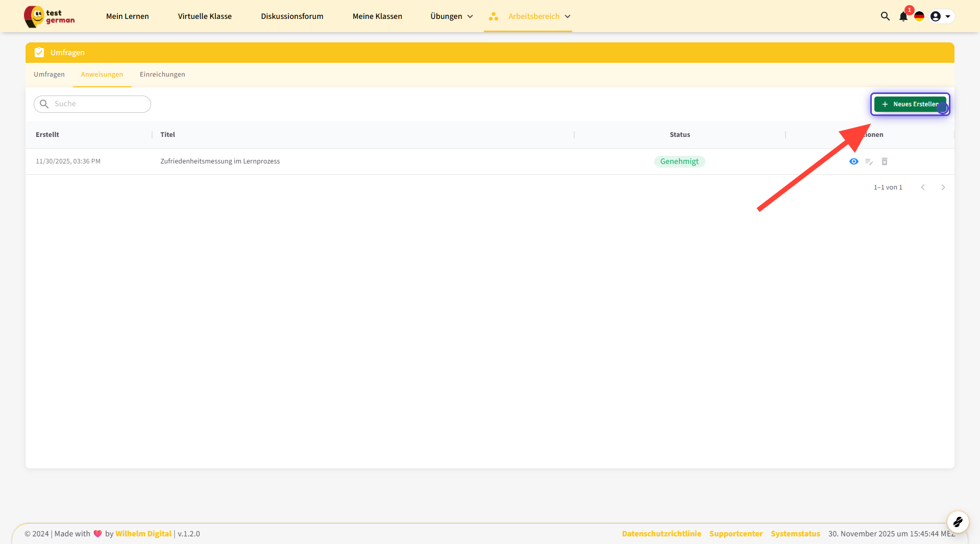Click the floating rocket icon at bottom right

958,522
